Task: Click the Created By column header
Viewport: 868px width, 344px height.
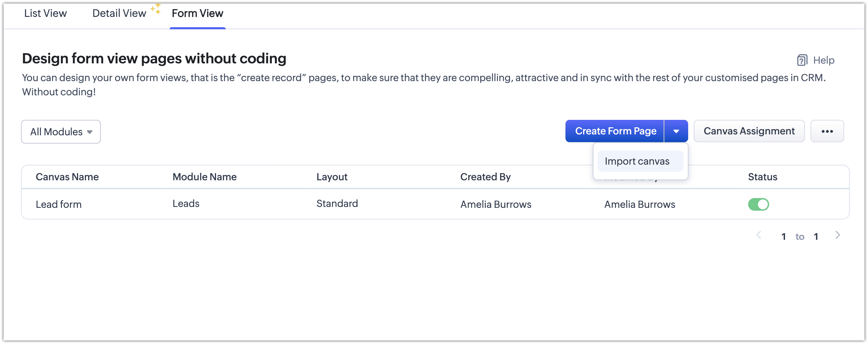Action: pyautogui.click(x=485, y=177)
